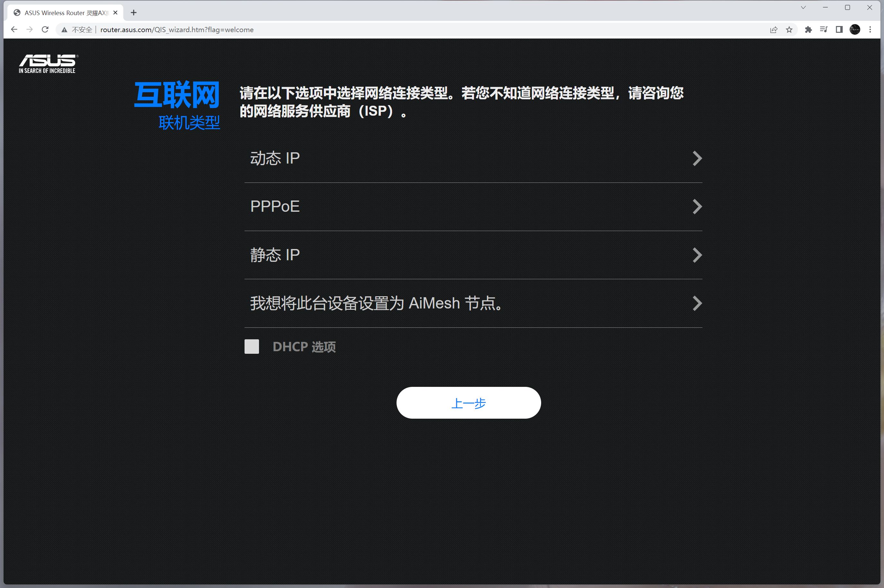
Task: Open the tab search dropdown arrow
Action: coord(803,7)
